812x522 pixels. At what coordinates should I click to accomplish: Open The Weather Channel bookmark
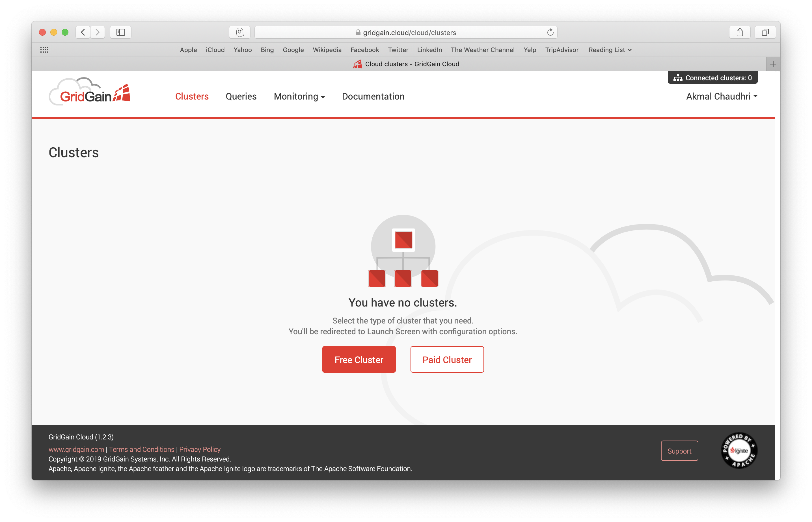pos(483,50)
